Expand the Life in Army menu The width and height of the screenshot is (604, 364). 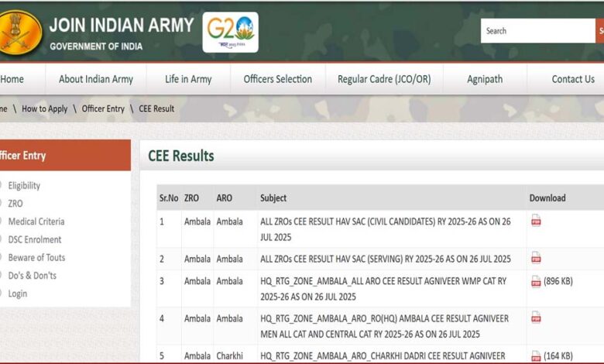[188, 79]
